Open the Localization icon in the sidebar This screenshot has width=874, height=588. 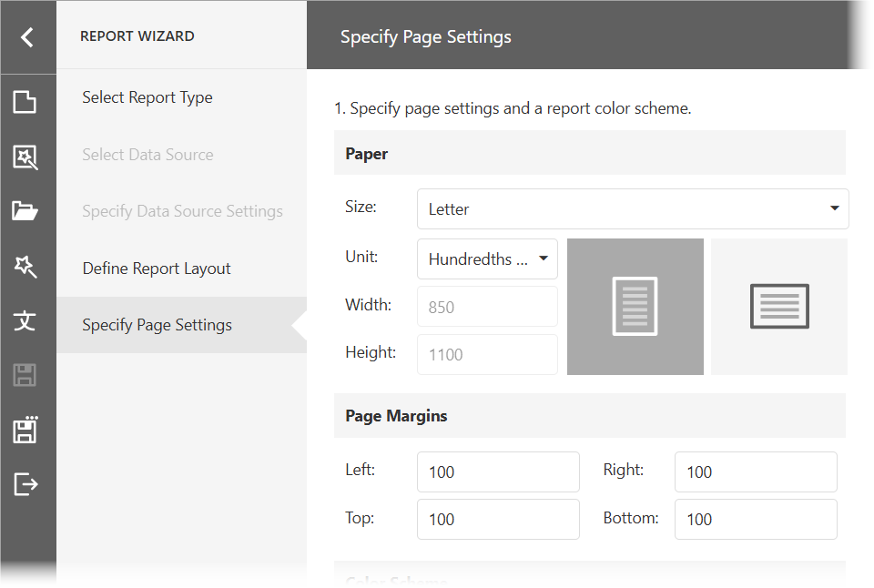tap(25, 320)
